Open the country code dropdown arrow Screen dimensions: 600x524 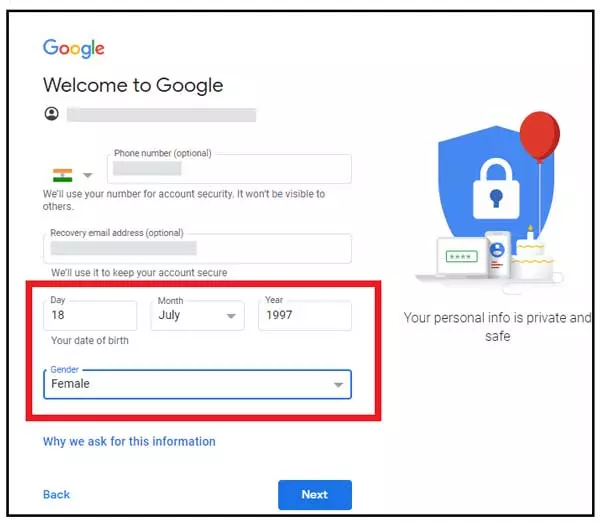[88, 175]
